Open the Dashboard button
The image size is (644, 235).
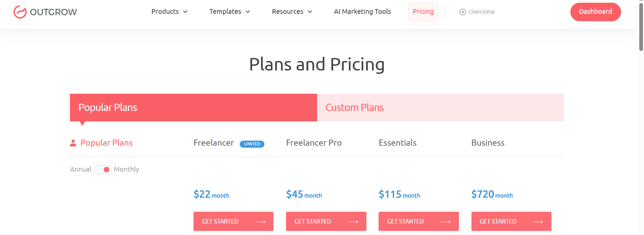click(595, 12)
